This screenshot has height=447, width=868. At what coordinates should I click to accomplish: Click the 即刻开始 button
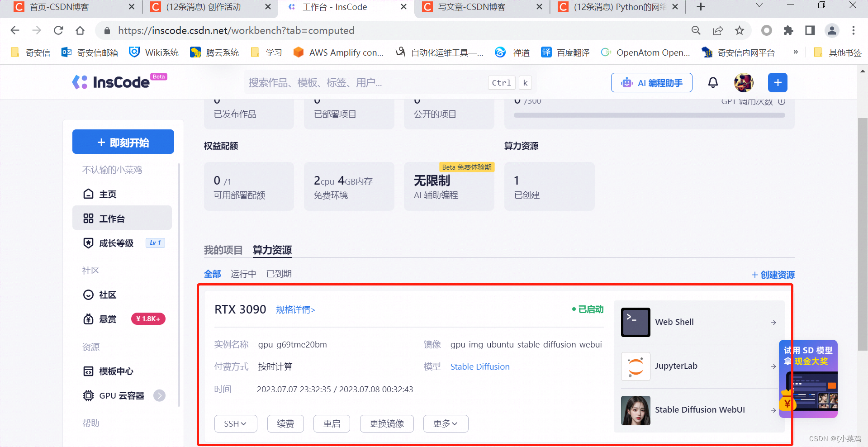tap(123, 142)
